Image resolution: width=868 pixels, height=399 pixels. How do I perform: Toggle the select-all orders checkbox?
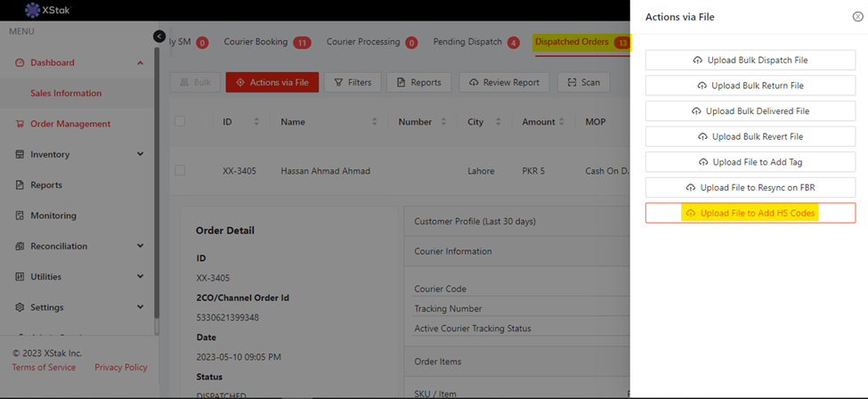click(180, 121)
